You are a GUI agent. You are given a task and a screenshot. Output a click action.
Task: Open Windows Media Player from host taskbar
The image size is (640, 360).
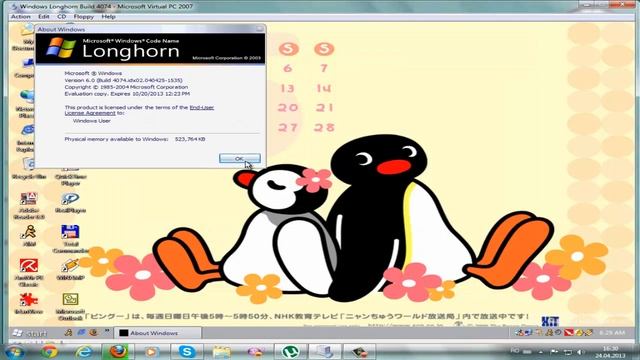pos(151,351)
